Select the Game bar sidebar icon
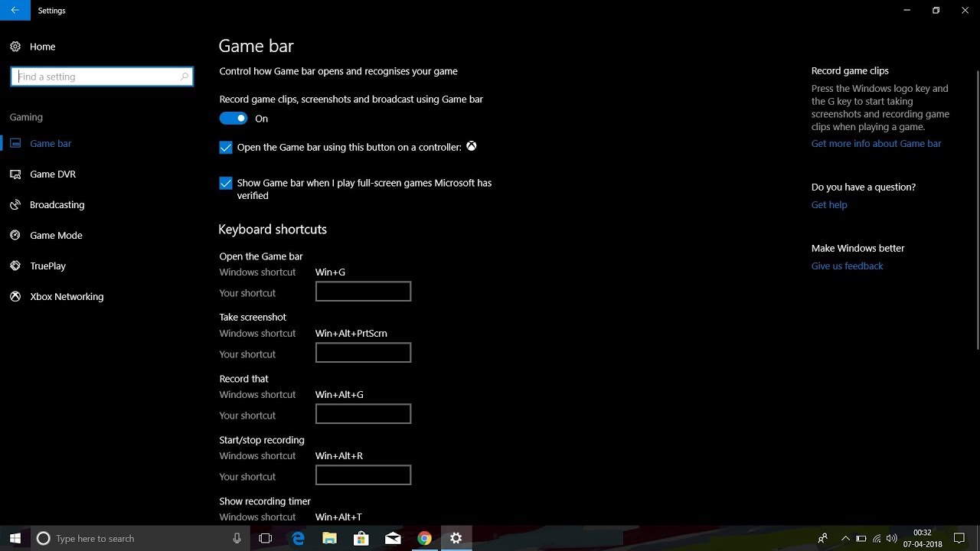This screenshot has height=551, width=980. (x=15, y=143)
